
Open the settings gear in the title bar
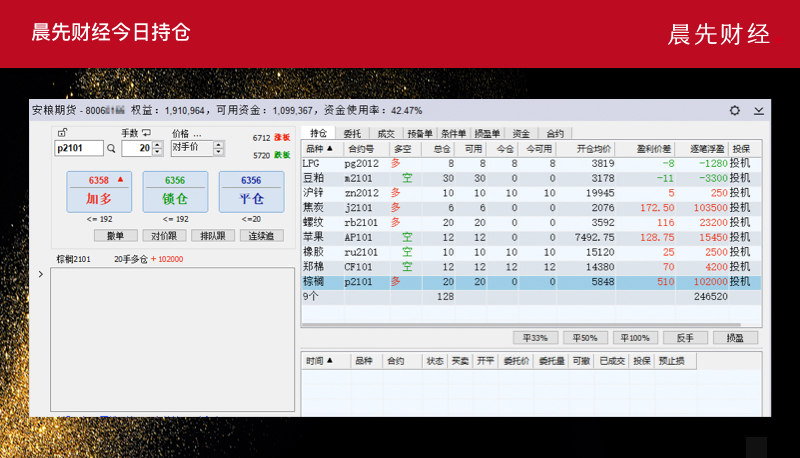point(735,111)
